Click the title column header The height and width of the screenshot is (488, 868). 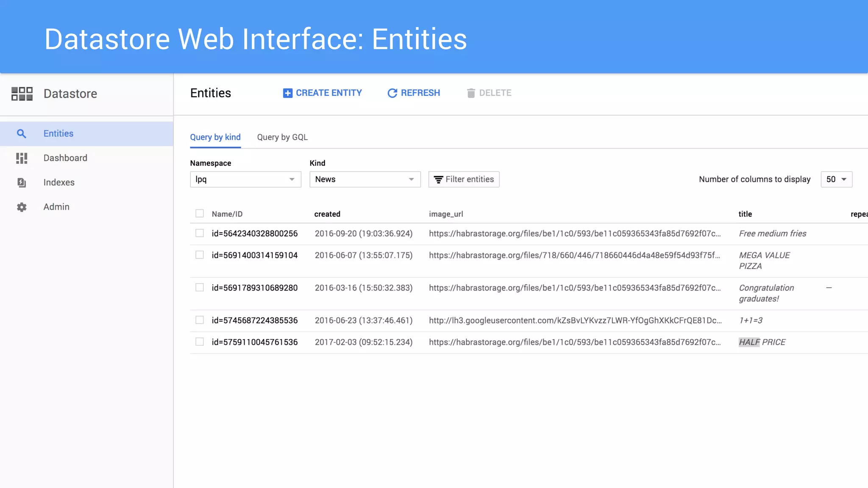coord(745,214)
